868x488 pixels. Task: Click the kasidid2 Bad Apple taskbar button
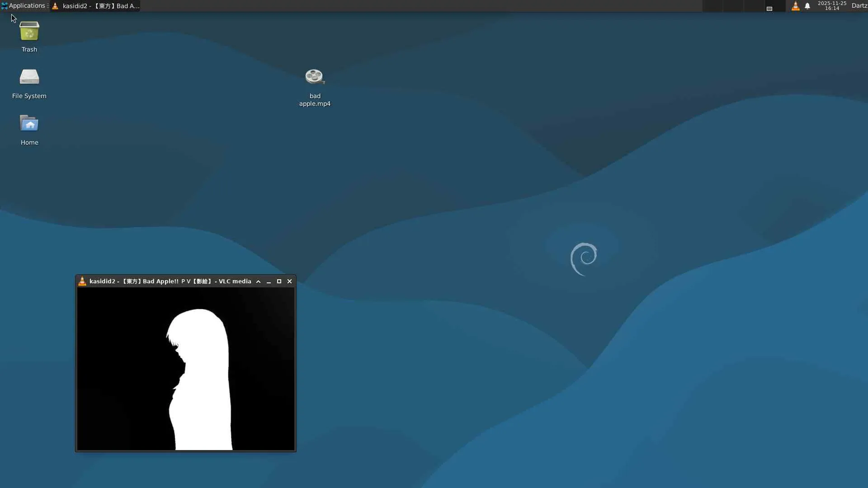96,6
